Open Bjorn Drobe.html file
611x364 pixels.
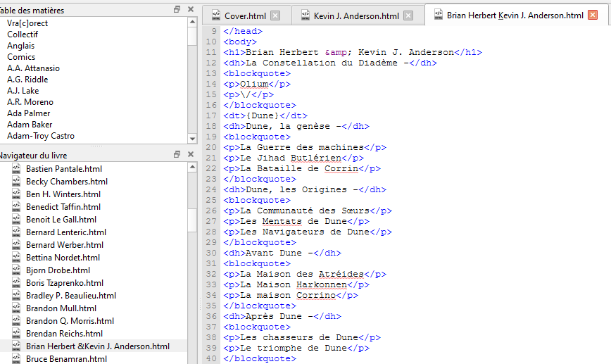point(58,270)
